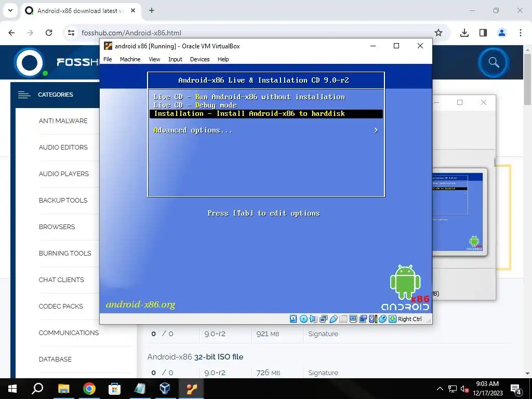The width and height of the screenshot is (532, 399).
Task: Open AUDIO PLAYERS category
Action: (64, 174)
